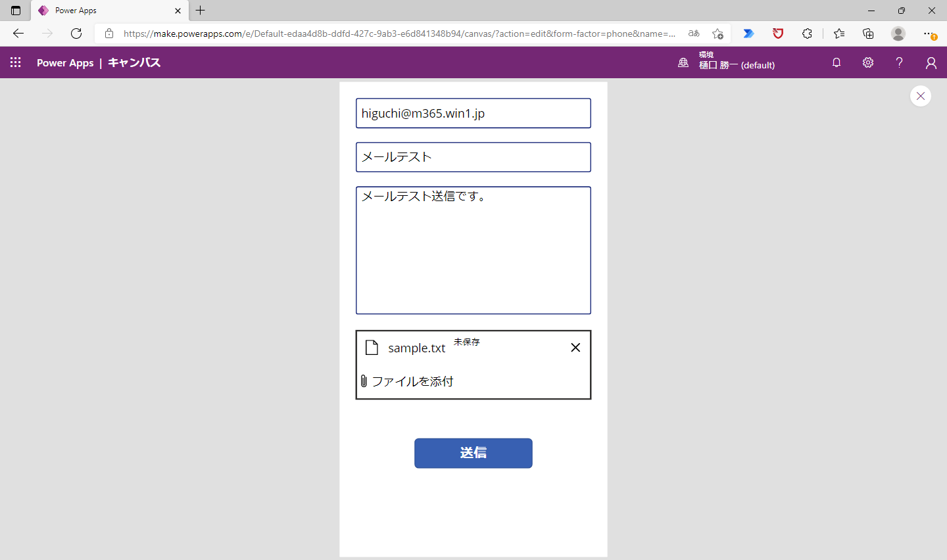Click the Power Automate extension icon
947x560 pixels.
click(749, 34)
